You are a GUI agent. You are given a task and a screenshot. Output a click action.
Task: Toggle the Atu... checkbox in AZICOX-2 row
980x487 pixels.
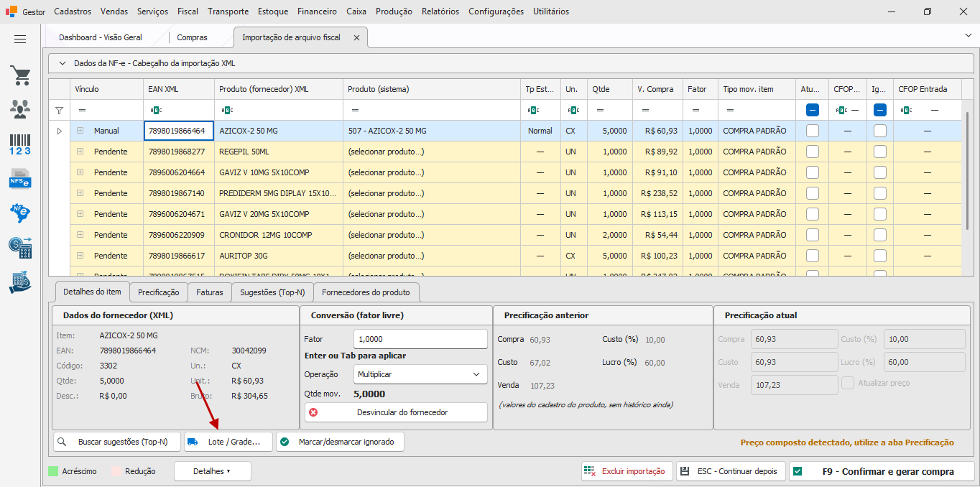[x=813, y=131]
